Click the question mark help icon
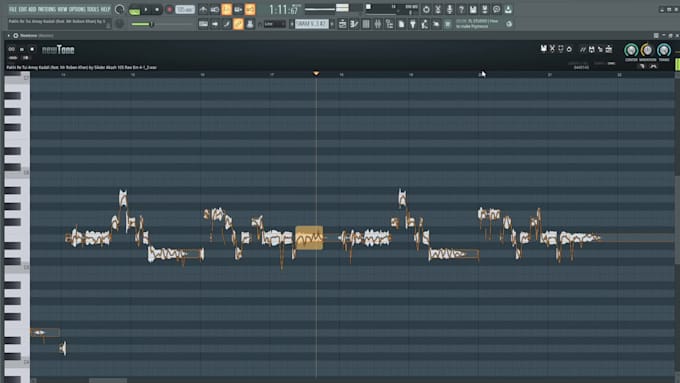This screenshot has width=680, height=383. point(461,10)
